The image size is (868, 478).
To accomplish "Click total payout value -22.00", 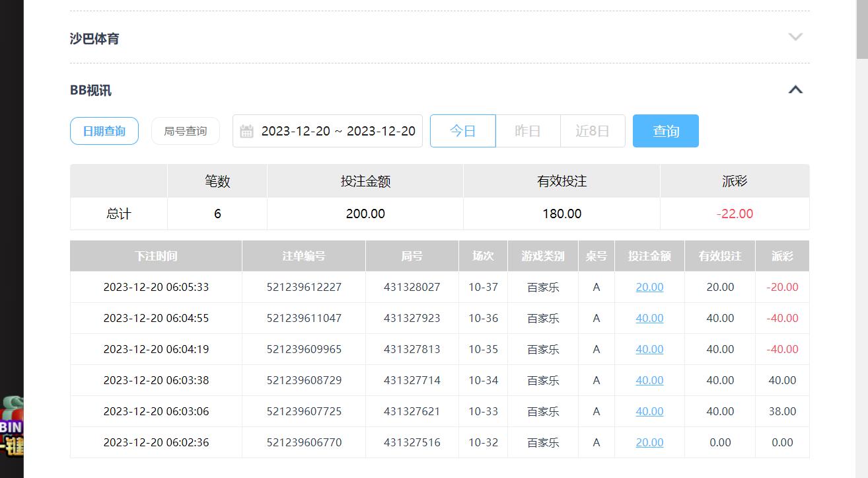I will click(735, 214).
